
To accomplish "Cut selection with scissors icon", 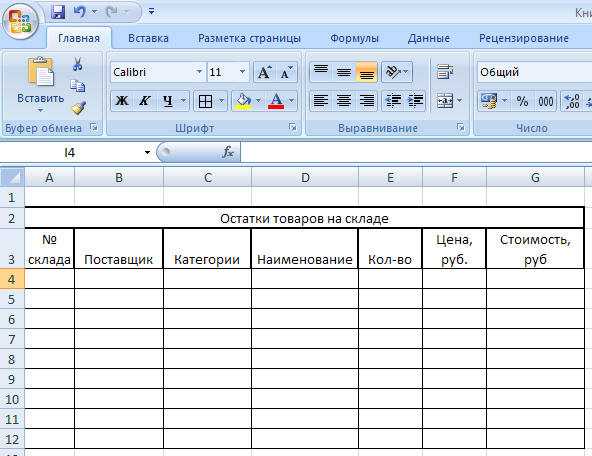I will [78, 64].
